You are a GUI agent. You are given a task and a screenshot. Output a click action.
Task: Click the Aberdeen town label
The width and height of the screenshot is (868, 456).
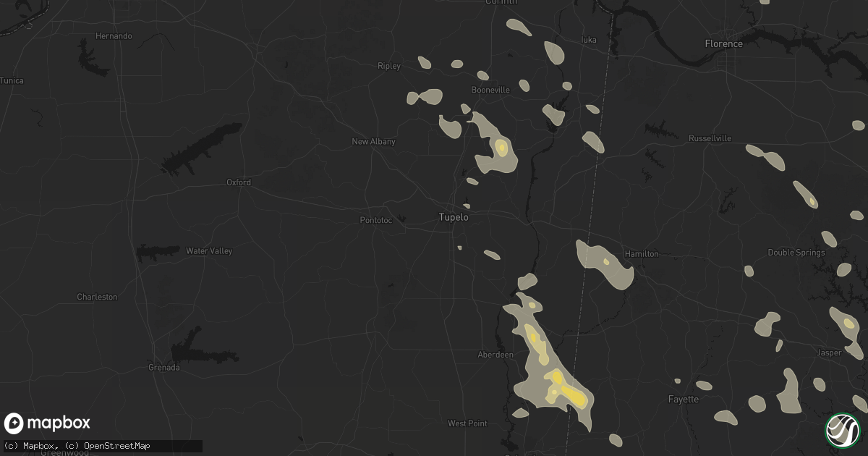[x=495, y=355]
